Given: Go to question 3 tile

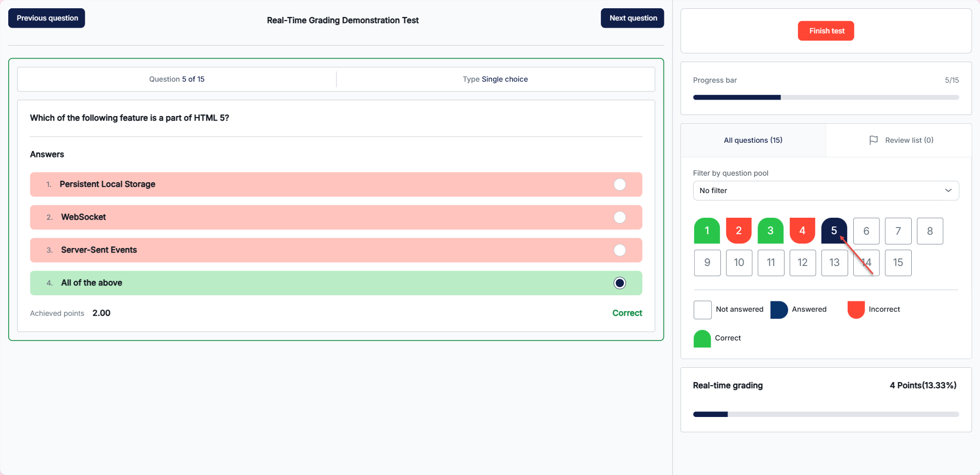Looking at the screenshot, I should point(770,231).
